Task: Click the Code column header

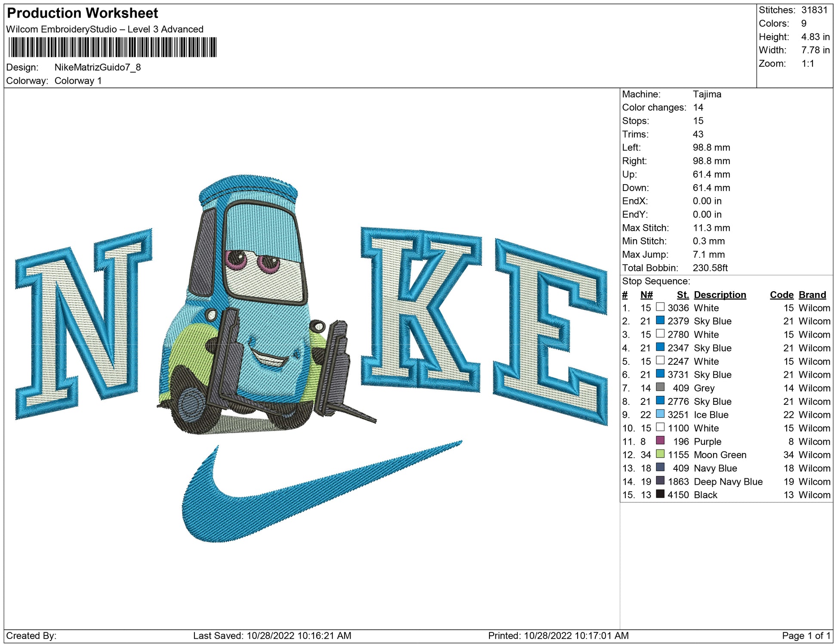Action: tap(781, 295)
